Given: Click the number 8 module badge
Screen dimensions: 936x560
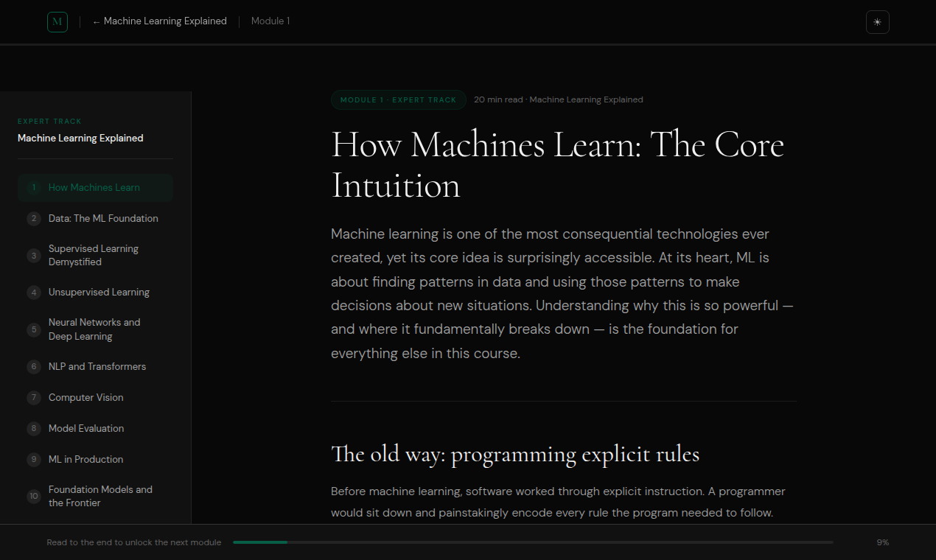Looking at the screenshot, I should pyautogui.click(x=33, y=428).
